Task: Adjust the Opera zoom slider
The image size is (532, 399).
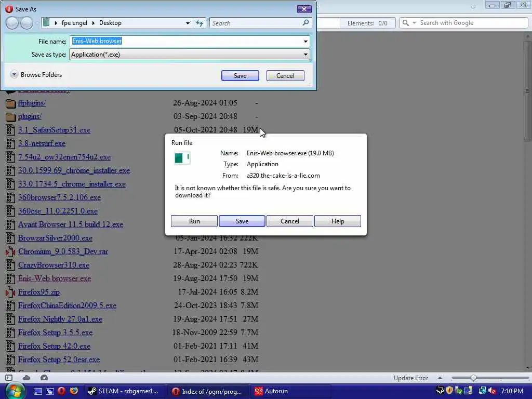Action: coord(473,378)
